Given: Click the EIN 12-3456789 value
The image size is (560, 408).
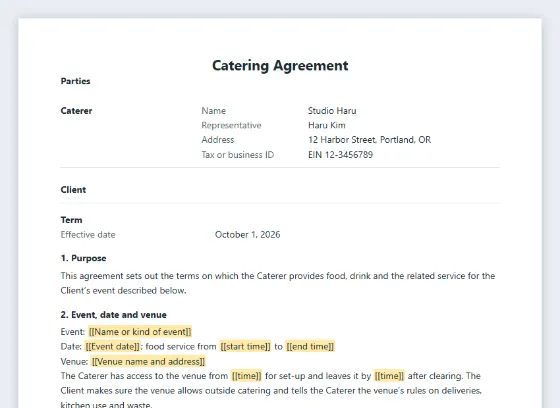Looking at the screenshot, I should tap(340, 155).
